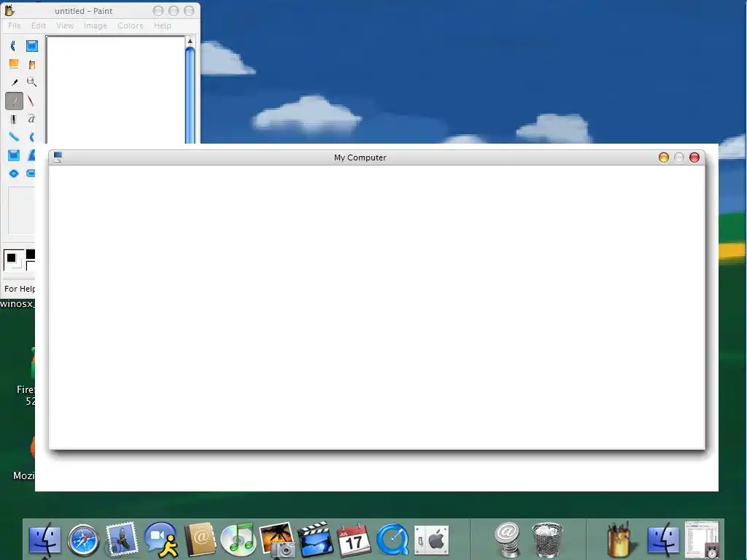Select the Ellipse shape tool in Paint
Screen dimensions: 747x560
[14, 174]
